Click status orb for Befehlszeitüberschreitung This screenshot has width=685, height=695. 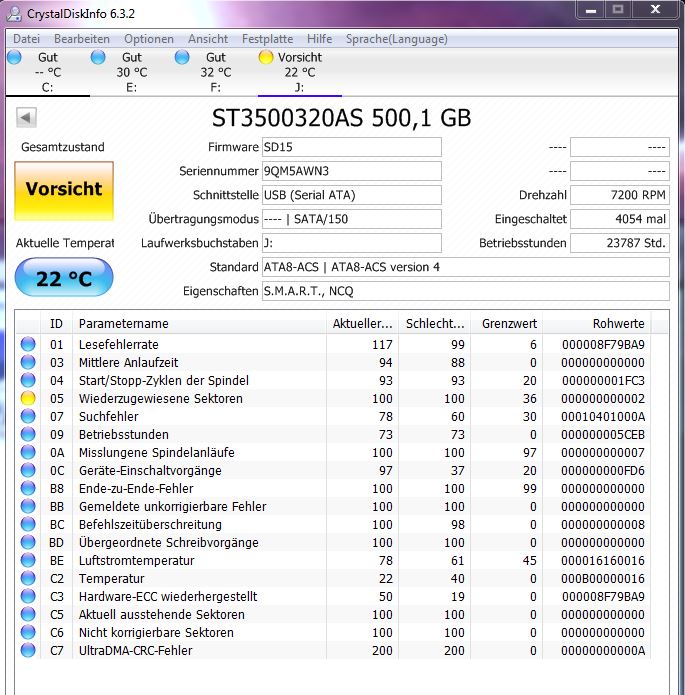(28, 524)
